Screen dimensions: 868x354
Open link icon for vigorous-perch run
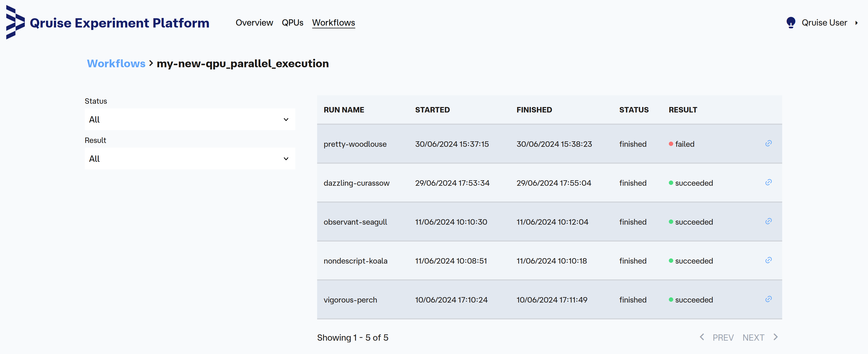point(768,299)
